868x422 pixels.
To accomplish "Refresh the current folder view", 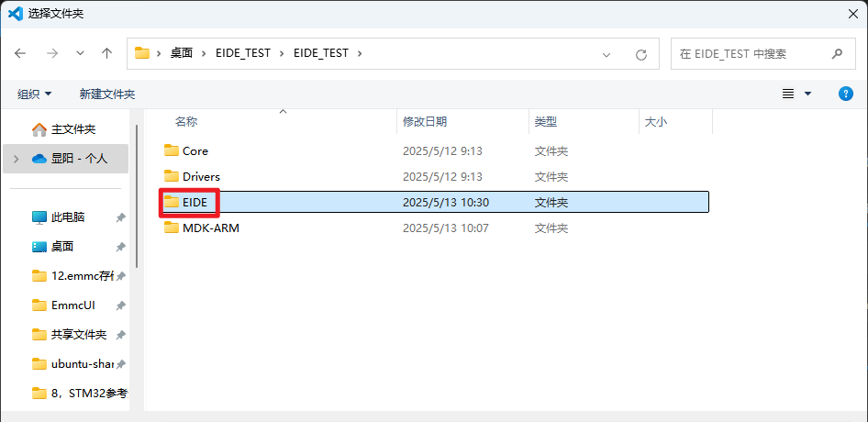I will [641, 54].
